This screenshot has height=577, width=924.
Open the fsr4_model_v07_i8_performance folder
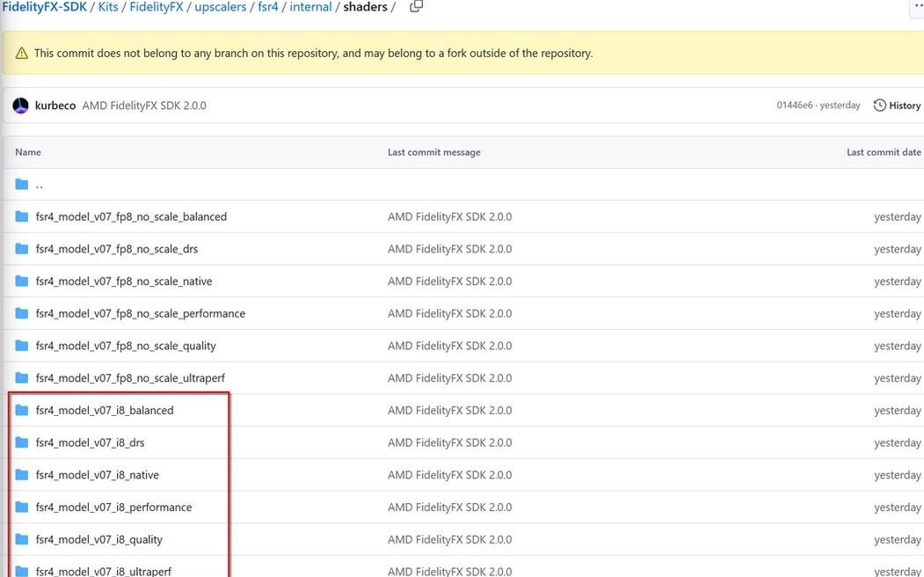(x=113, y=507)
